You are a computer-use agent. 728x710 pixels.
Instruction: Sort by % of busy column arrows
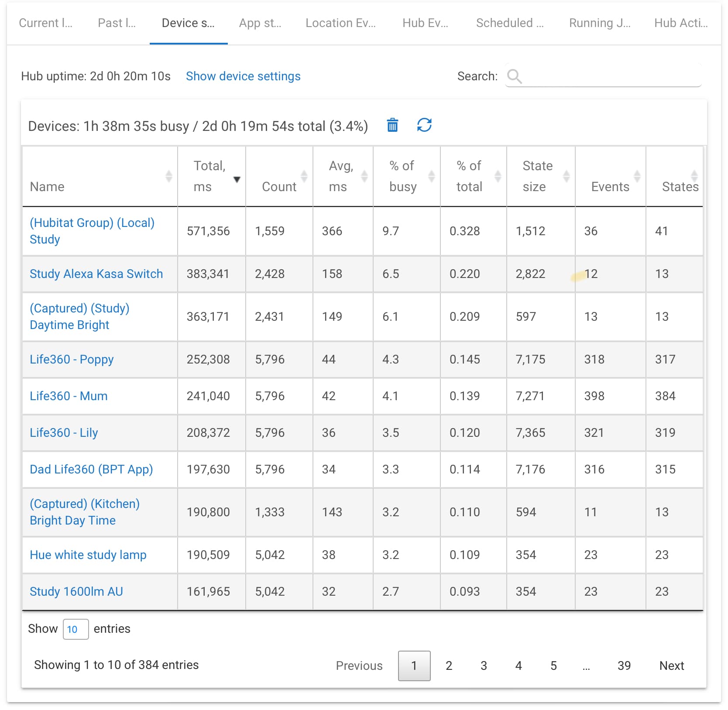(x=432, y=176)
